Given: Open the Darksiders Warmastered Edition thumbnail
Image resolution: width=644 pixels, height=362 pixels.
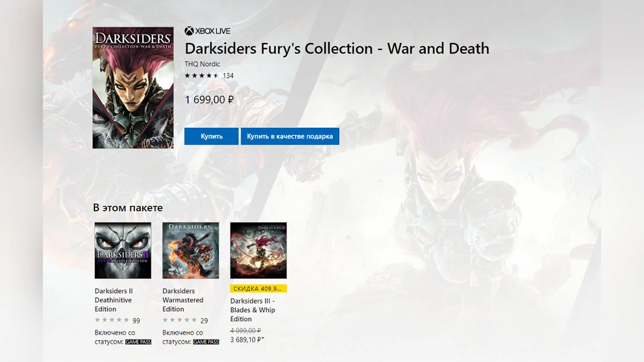Looking at the screenshot, I should point(191,250).
